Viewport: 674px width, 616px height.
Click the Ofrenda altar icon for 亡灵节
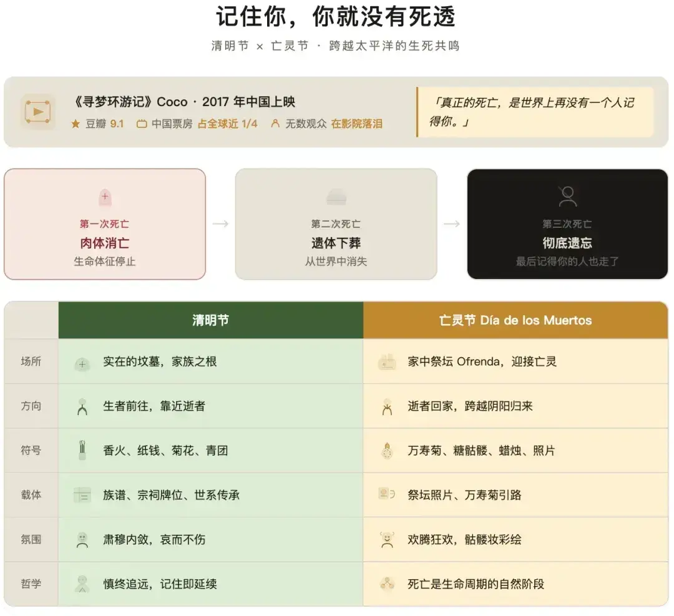coord(387,362)
